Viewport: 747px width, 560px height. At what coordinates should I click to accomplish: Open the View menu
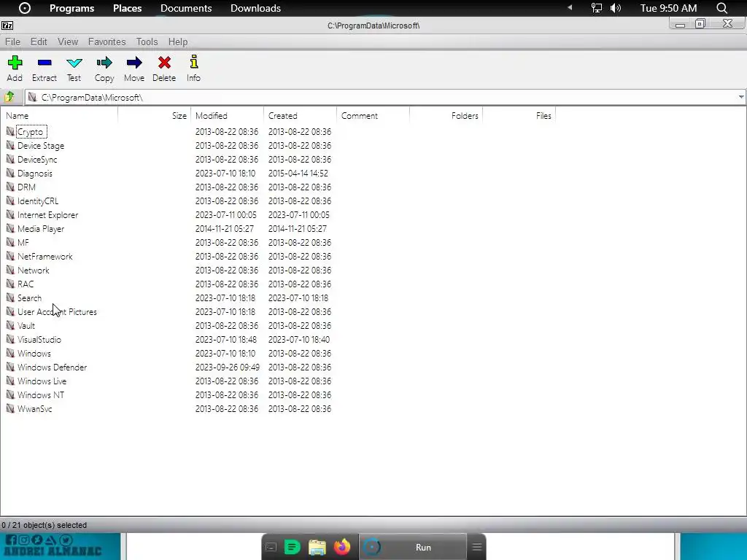[x=68, y=42]
